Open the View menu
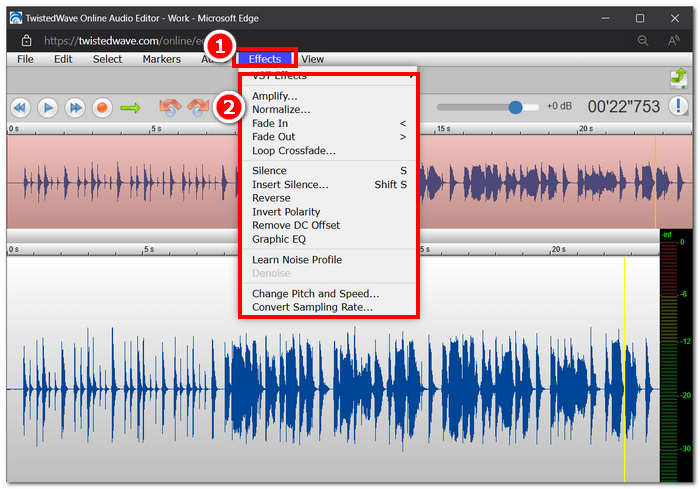Image resolution: width=700 pixels, height=489 pixels. click(312, 59)
